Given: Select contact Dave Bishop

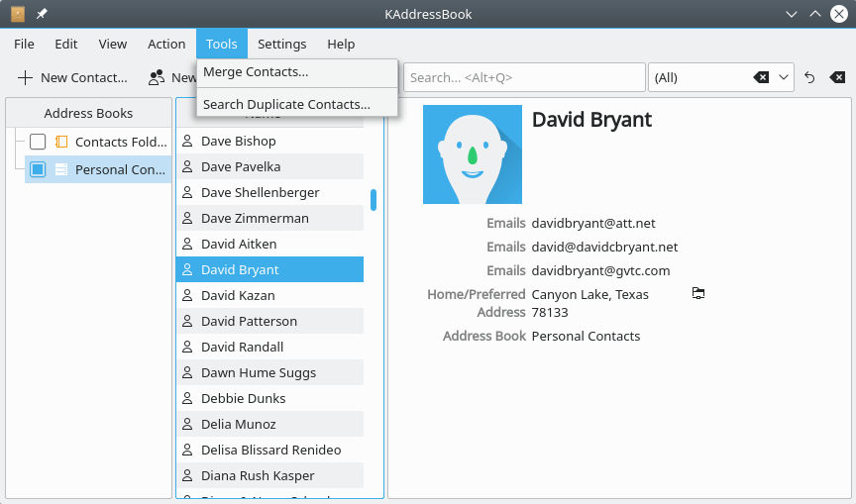Looking at the screenshot, I should coord(269,141).
